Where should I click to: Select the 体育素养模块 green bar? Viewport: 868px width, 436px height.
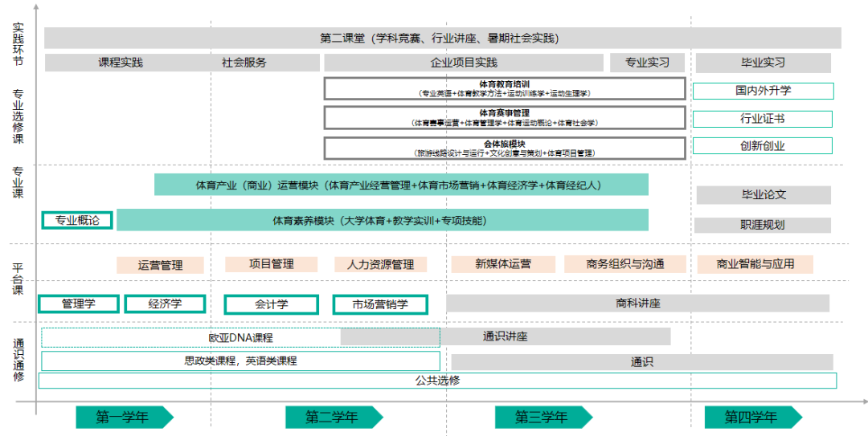(382, 220)
